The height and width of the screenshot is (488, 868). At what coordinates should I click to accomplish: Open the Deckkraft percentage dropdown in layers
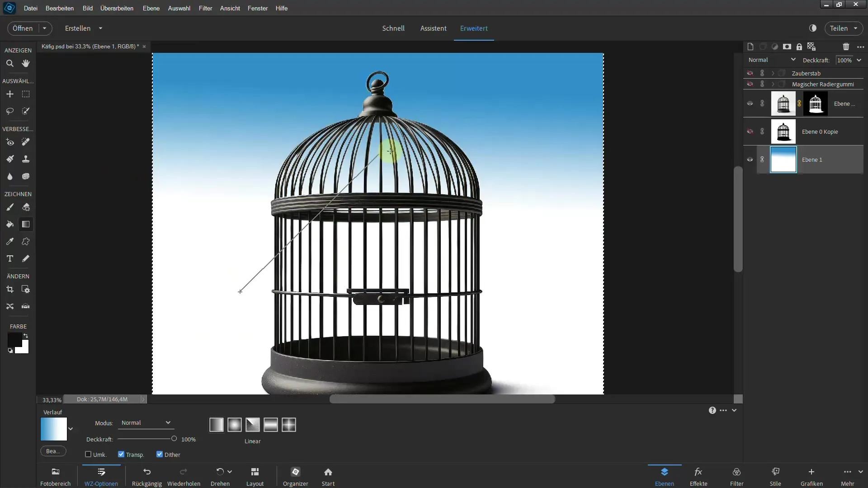click(x=859, y=60)
